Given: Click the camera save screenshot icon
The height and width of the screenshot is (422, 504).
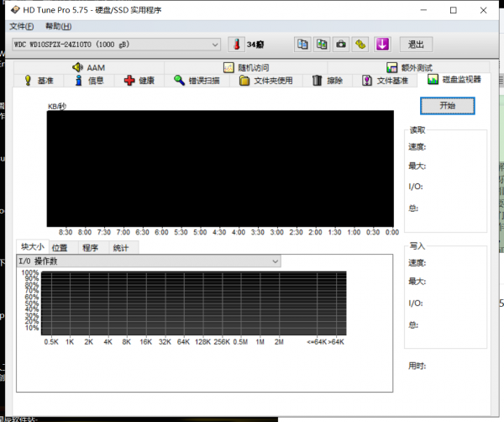Looking at the screenshot, I should (x=341, y=45).
